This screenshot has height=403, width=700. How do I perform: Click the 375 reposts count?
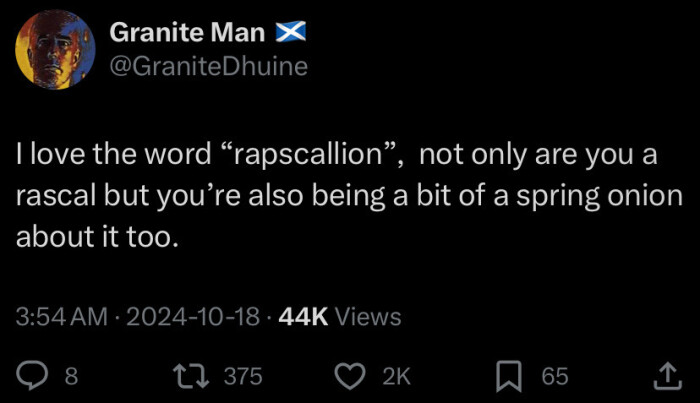[241, 376]
